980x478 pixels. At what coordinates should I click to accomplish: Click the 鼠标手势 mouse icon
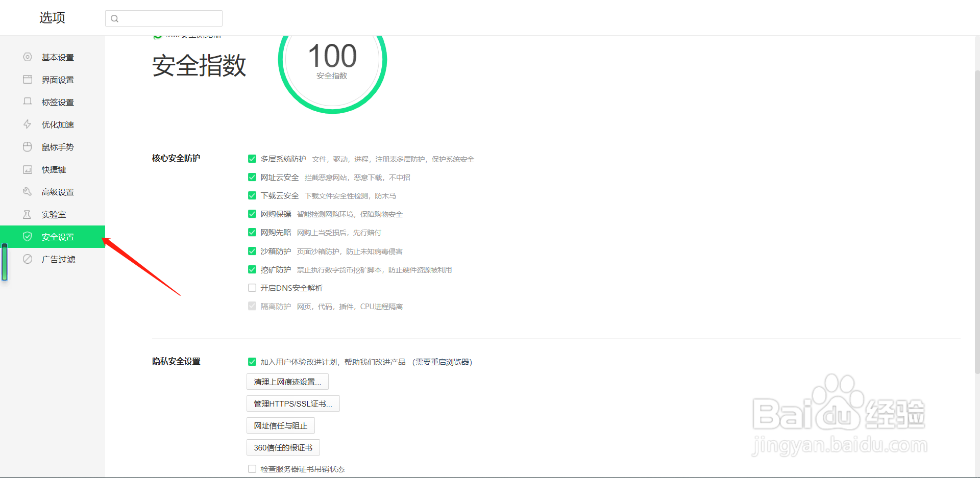coord(28,147)
